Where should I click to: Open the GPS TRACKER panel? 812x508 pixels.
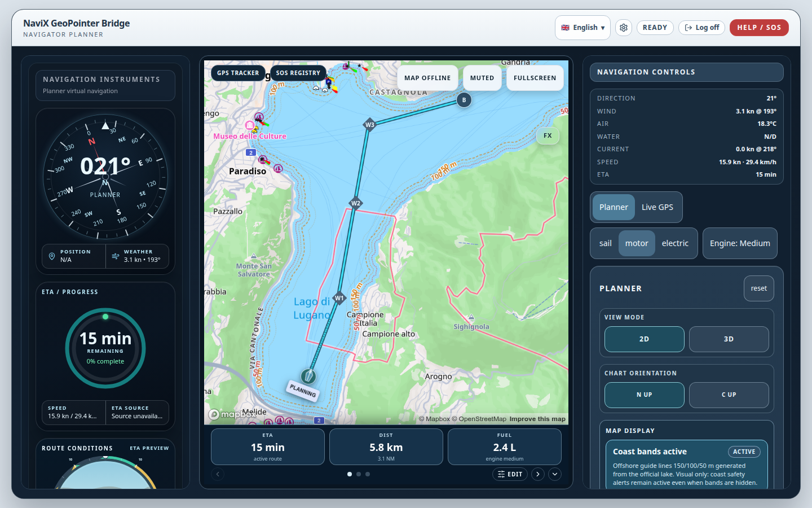(238, 73)
